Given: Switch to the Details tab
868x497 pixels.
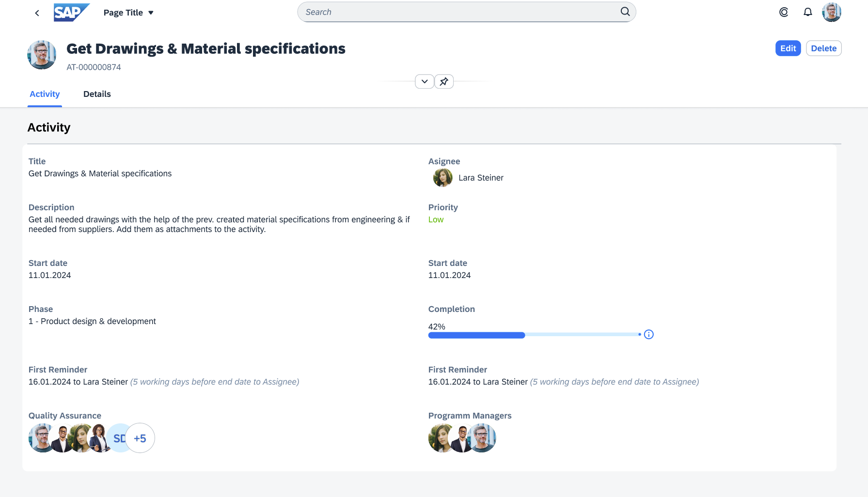Looking at the screenshot, I should (x=97, y=94).
